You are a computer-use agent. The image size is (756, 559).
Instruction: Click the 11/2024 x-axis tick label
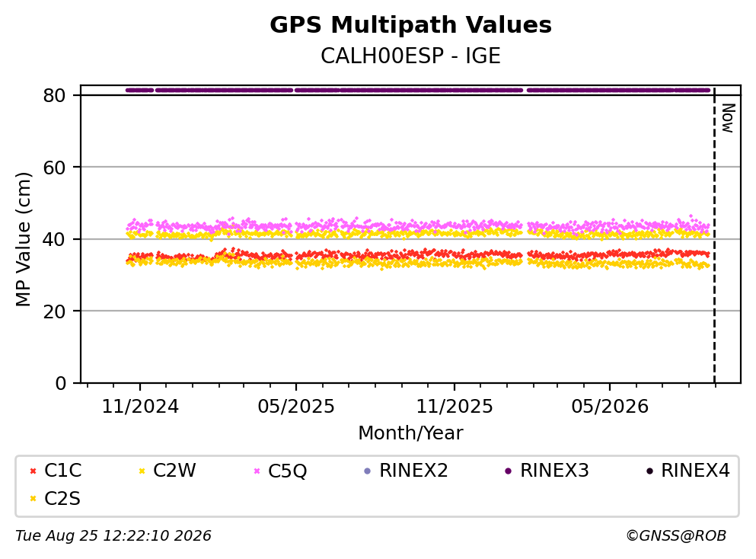click(140, 407)
